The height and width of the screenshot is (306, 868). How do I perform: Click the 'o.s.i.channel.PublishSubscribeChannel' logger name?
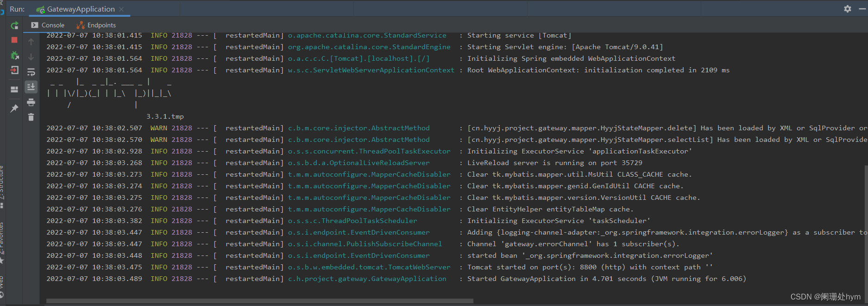point(365,244)
